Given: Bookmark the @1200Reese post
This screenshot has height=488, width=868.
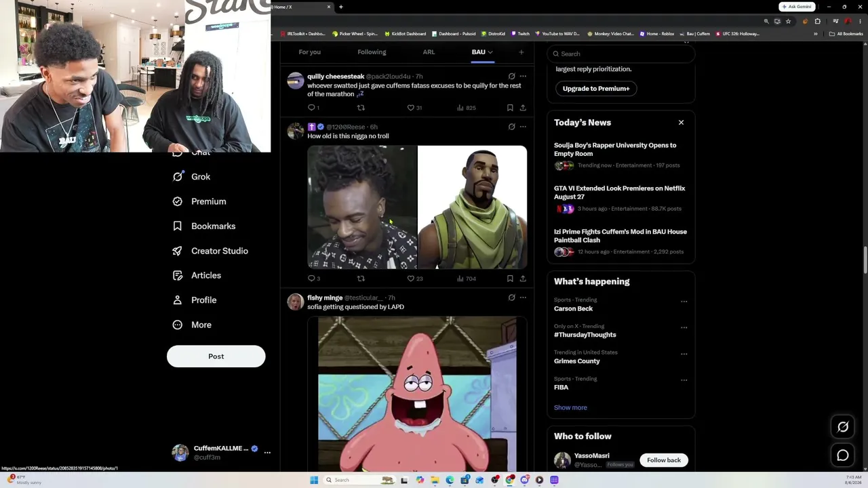Looking at the screenshot, I should 510,279.
